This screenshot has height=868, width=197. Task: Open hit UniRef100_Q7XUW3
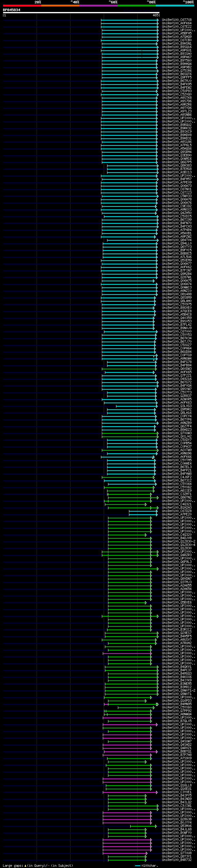click(176, 433)
